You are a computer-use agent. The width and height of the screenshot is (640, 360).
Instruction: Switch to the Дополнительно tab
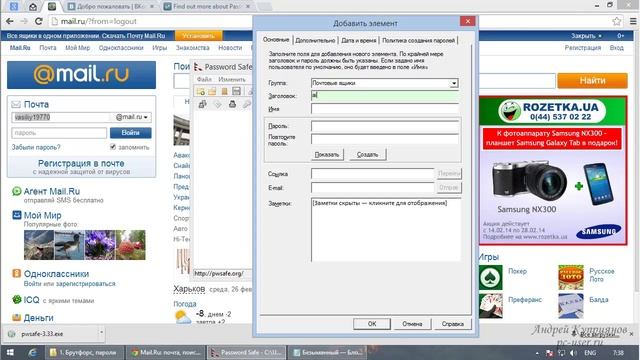[x=315, y=40]
